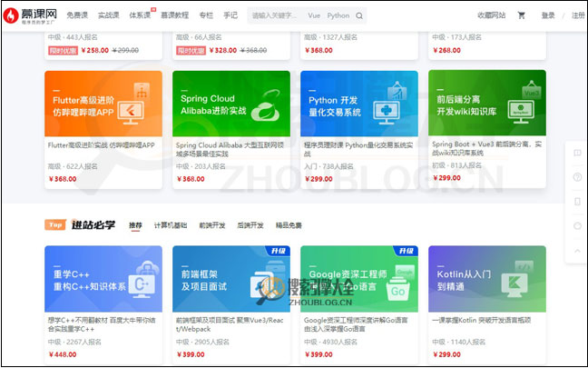588x368 pixels.
Task: Click the mobile phone sidebar icon
Action: tap(577, 202)
